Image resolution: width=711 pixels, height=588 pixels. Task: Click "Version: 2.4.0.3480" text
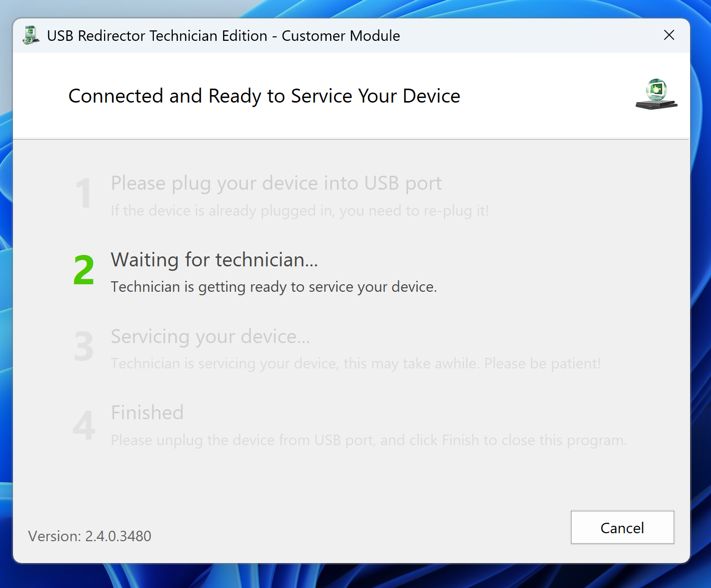90,536
